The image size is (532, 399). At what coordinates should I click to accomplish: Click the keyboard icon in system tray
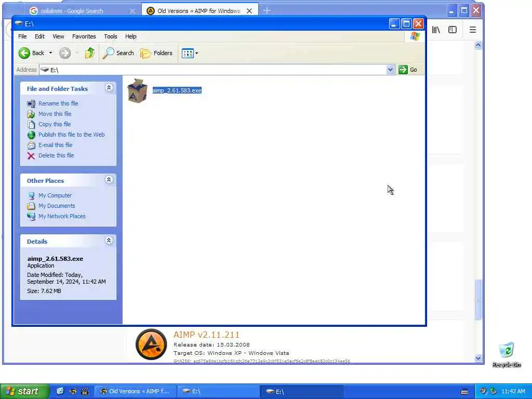coord(464,392)
